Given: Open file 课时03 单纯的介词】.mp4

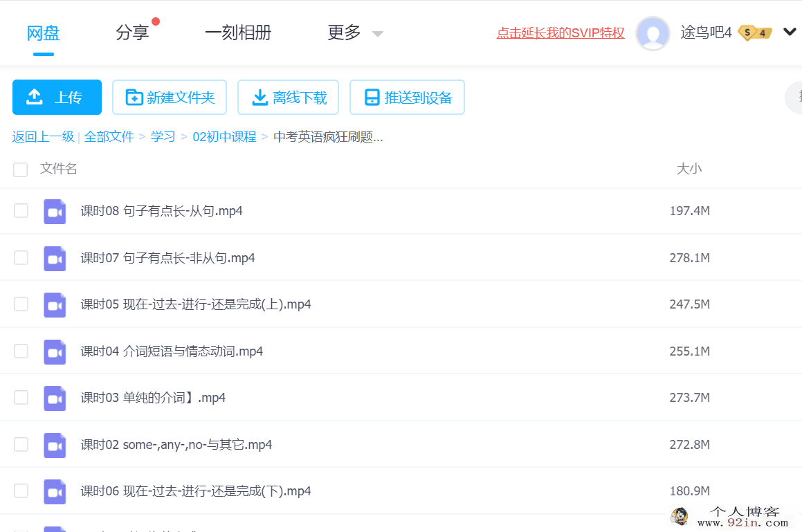Looking at the screenshot, I should click(x=153, y=398).
